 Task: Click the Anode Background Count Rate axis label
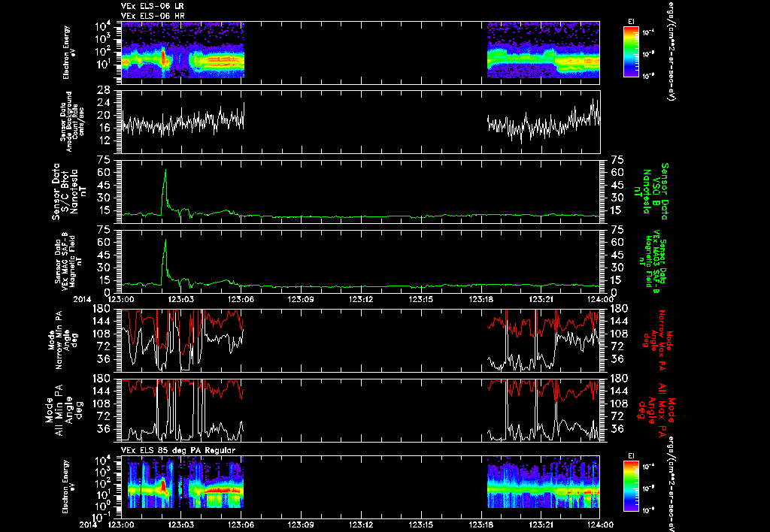click(x=71, y=122)
